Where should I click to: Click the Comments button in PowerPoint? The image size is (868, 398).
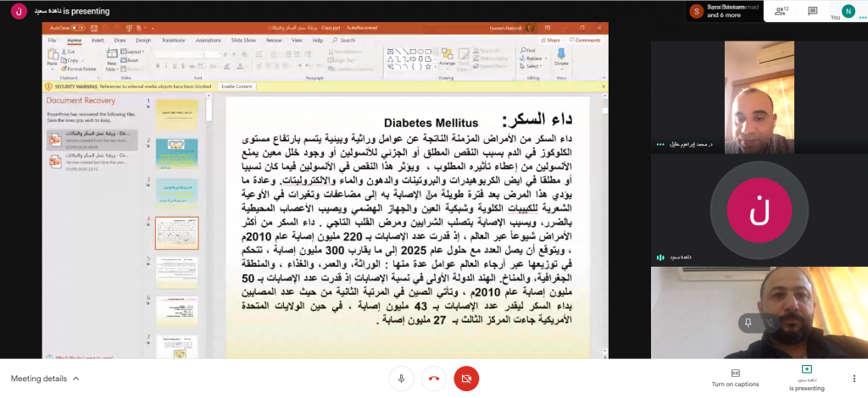[585, 40]
